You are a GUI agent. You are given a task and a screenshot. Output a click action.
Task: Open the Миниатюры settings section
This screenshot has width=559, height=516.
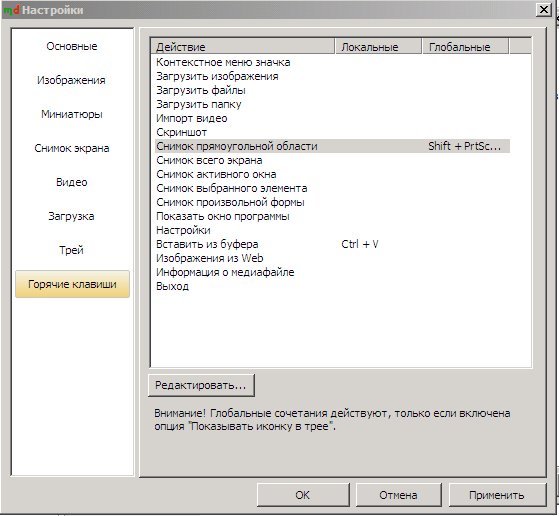click(x=72, y=114)
